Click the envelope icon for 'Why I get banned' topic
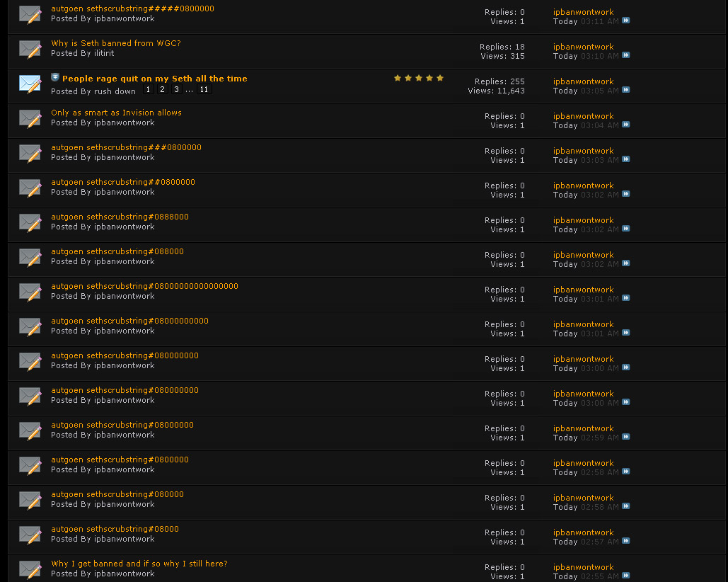The image size is (728, 582). (x=30, y=569)
